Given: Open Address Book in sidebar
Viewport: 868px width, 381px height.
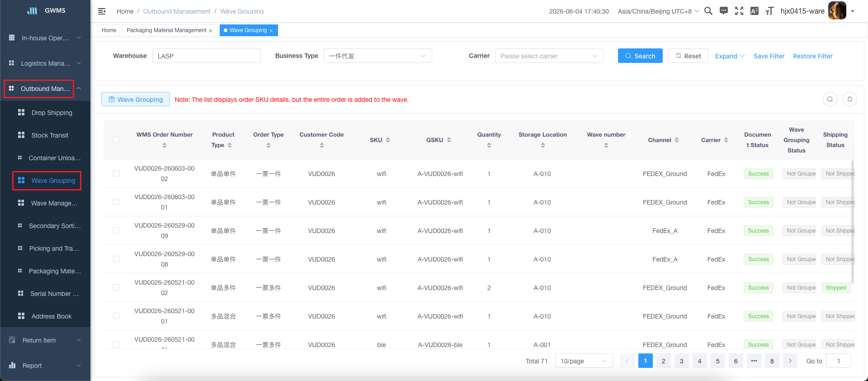Looking at the screenshot, I should pos(45,316).
